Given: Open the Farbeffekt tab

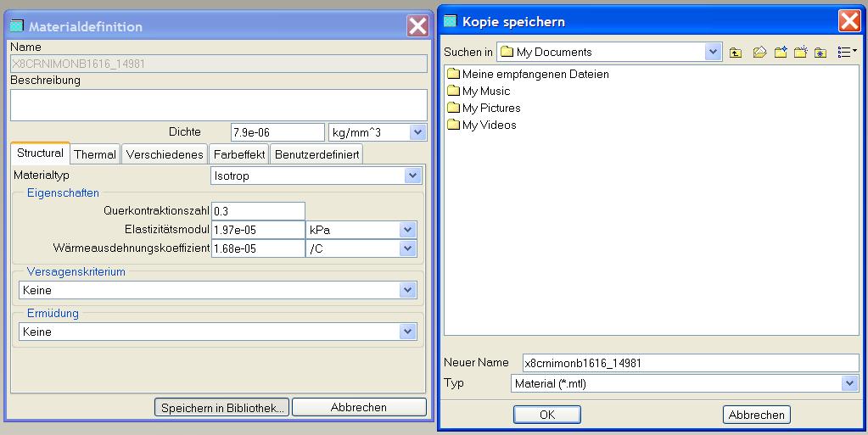Looking at the screenshot, I should click(239, 154).
